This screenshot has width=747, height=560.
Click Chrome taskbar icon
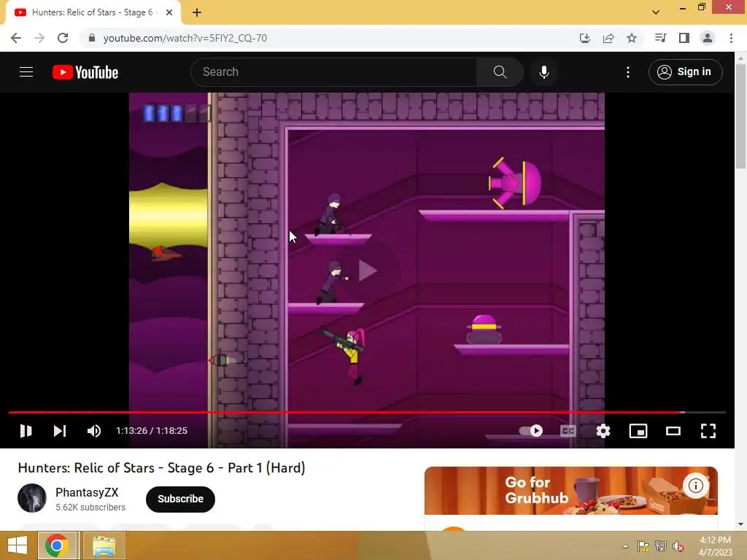pyautogui.click(x=57, y=545)
